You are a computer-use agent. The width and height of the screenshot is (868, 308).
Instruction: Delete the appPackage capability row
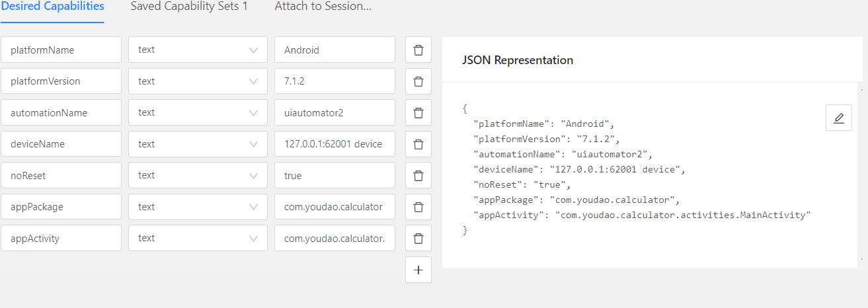tap(418, 207)
